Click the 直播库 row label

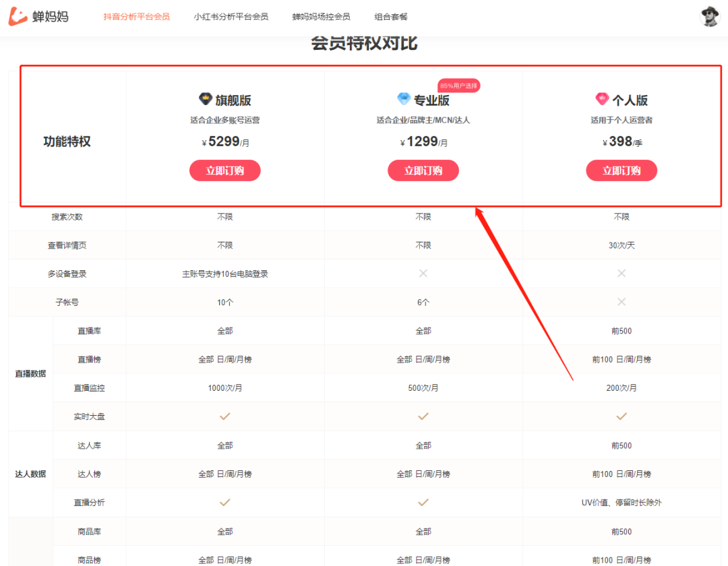click(89, 331)
